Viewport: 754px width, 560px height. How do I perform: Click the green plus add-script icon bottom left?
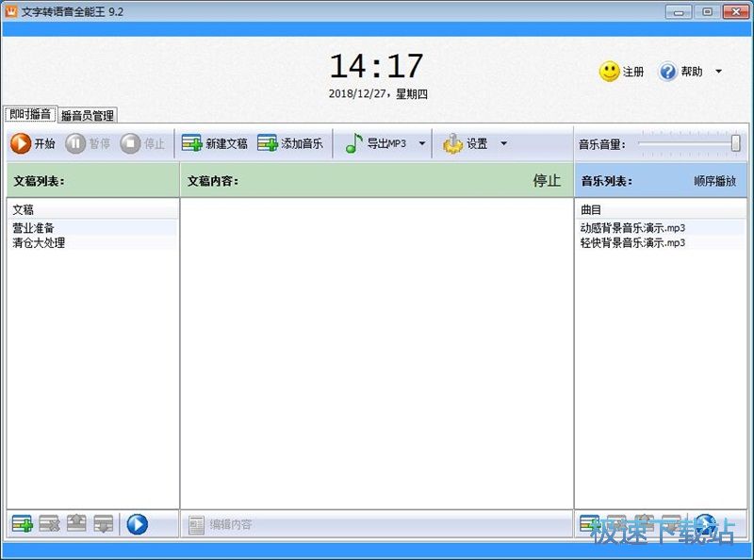point(22,522)
